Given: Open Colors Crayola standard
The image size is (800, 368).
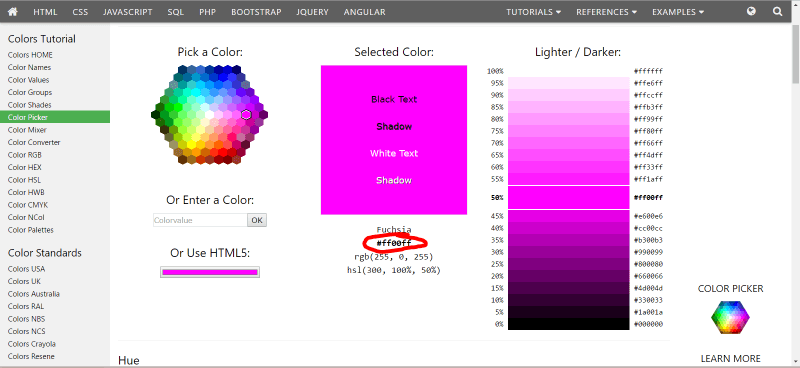Looking at the screenshot, I should click(x=32, y=344).
